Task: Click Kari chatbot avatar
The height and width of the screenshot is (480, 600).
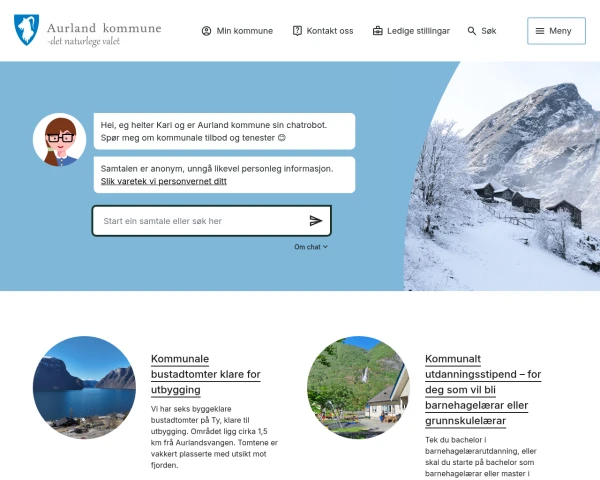Action: [59, 139]
